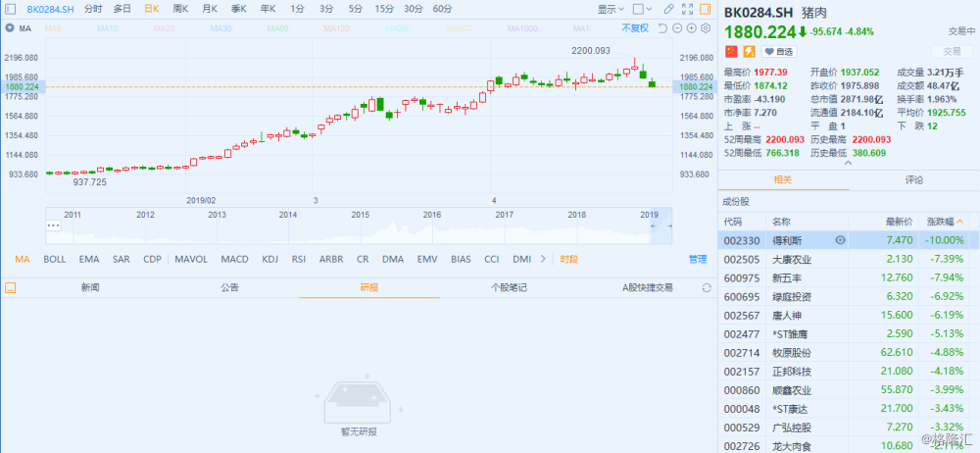Switch to 分时 intraday chart
Screen dimensions: 980x453
tap(92, 10)
